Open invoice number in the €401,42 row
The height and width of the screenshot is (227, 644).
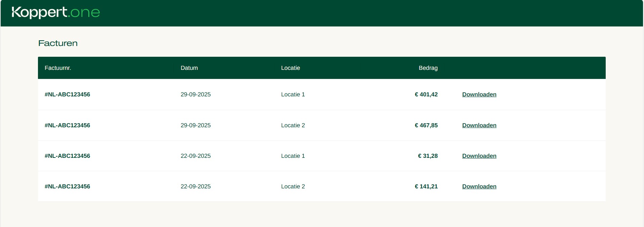coord(67,94)
